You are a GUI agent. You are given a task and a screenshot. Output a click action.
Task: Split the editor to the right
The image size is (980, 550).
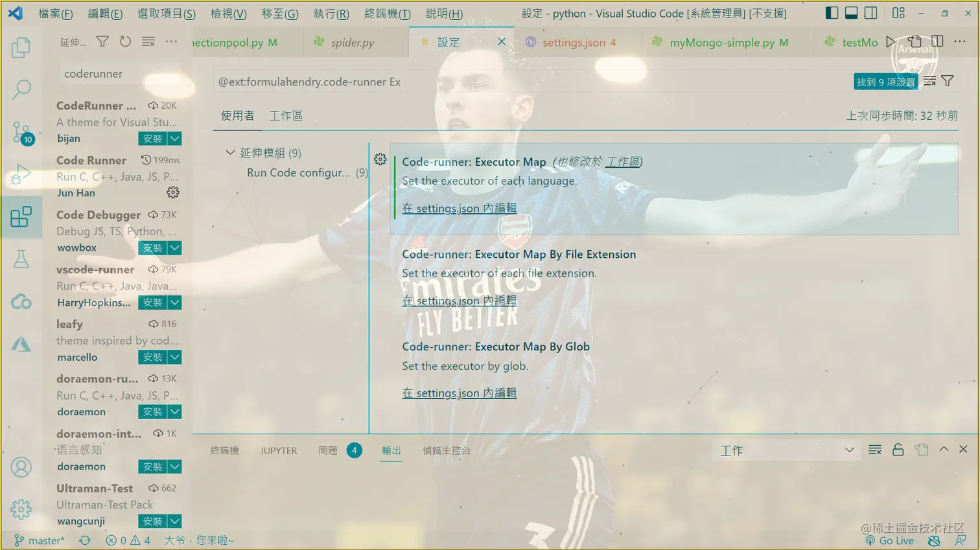[937, 41]
